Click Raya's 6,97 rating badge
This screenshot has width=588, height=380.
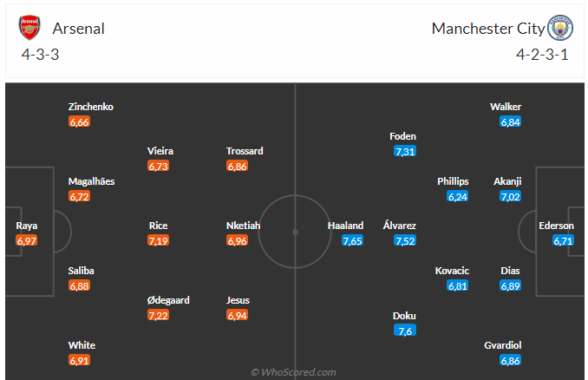(26, 241)
